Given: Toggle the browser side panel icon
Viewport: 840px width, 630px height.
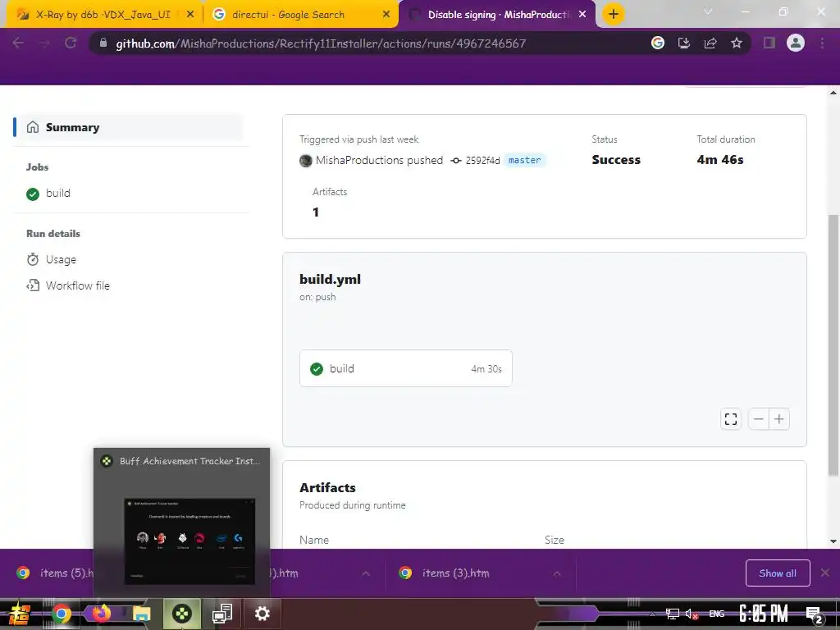Looking at the screenshot, I should click(x=769, y=43).
